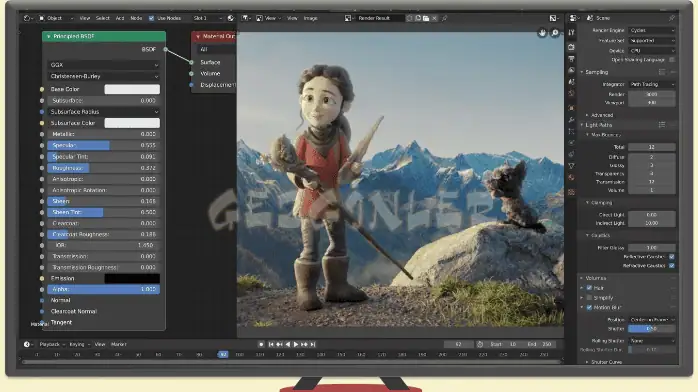Open the GGX distribution dropdown
Image resolution: width=698 pixels, height=392 pixels.
pos(104,65)
